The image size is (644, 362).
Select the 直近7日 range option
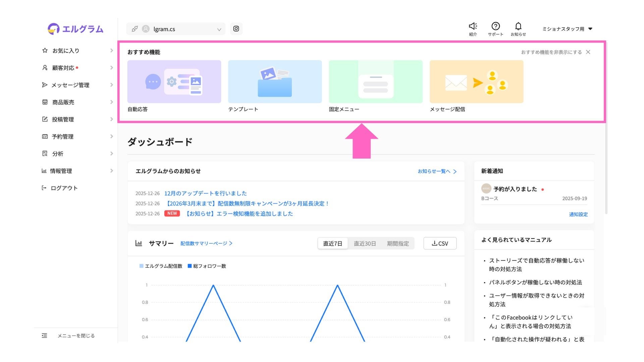pyautogui.click(x=332, y=243)
